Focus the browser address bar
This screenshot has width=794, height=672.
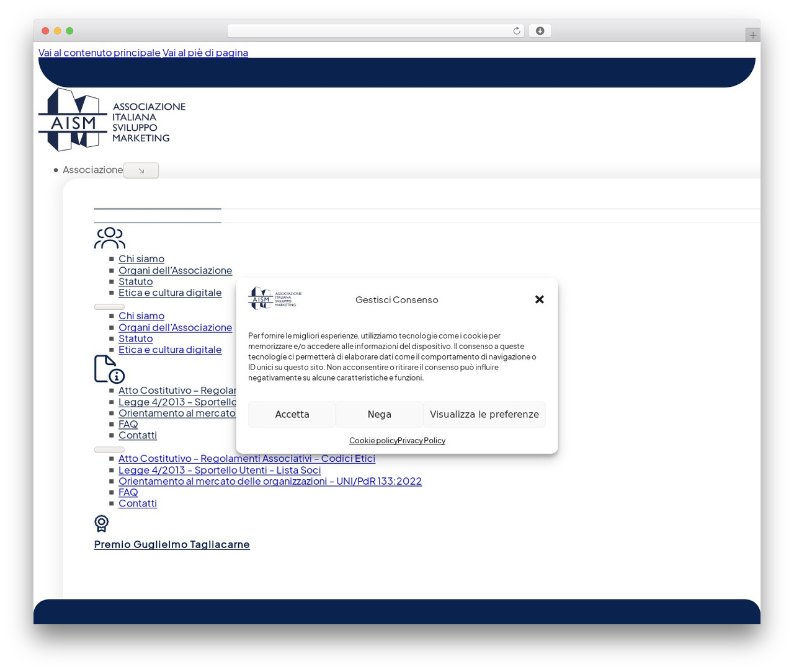pyautogui.click(x=375, y=31)
